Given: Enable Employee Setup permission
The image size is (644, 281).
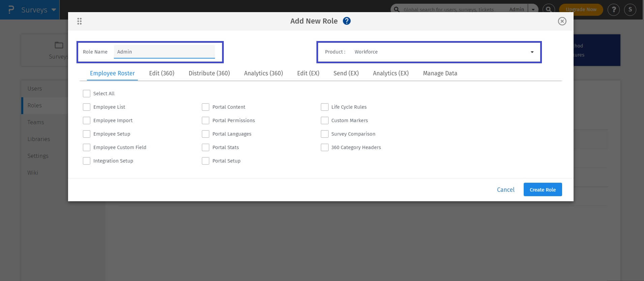Looking at the screenshot, I should point(87,134).
